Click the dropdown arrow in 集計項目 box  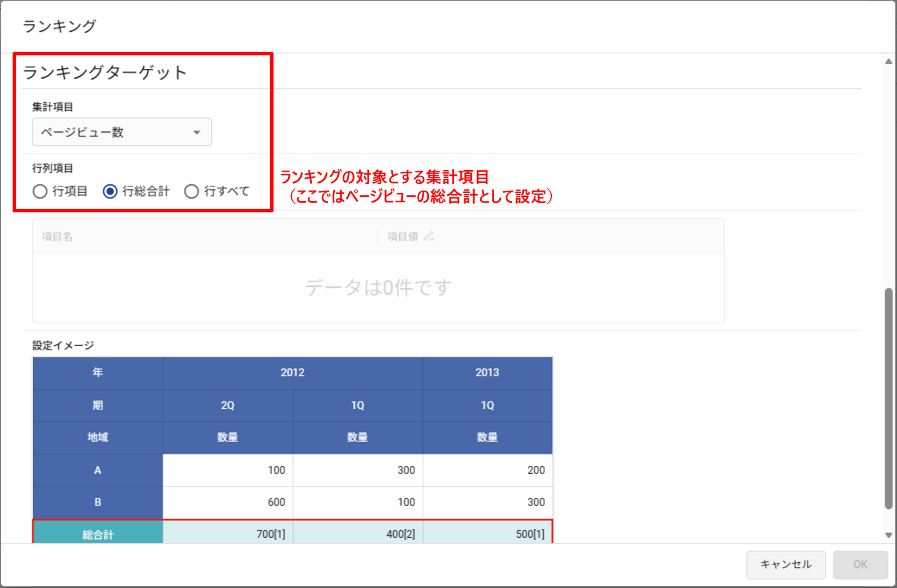197,133
